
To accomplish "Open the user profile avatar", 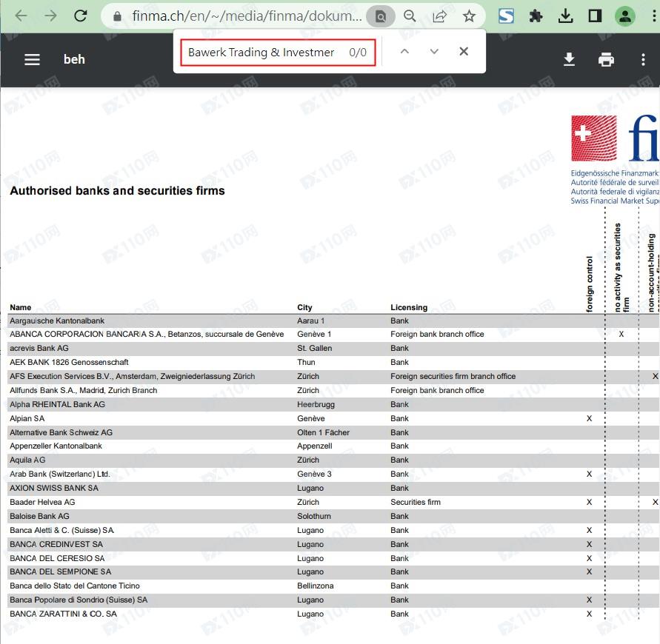I will [x=625, y=16].
